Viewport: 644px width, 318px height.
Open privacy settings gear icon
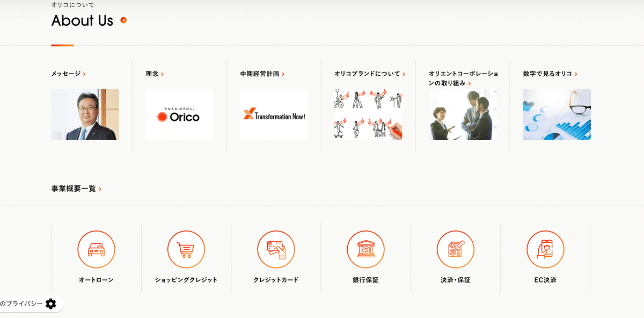(x=50, y=304)
